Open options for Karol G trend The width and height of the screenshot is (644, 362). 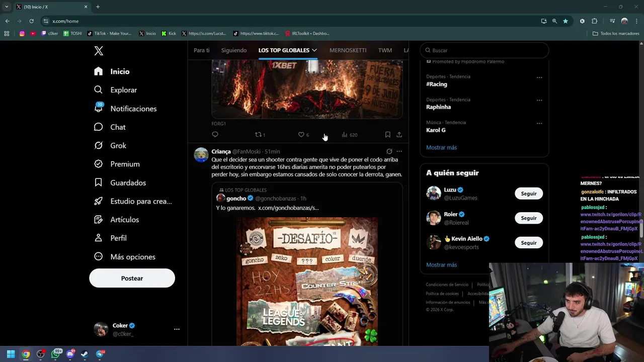[539, 123]
